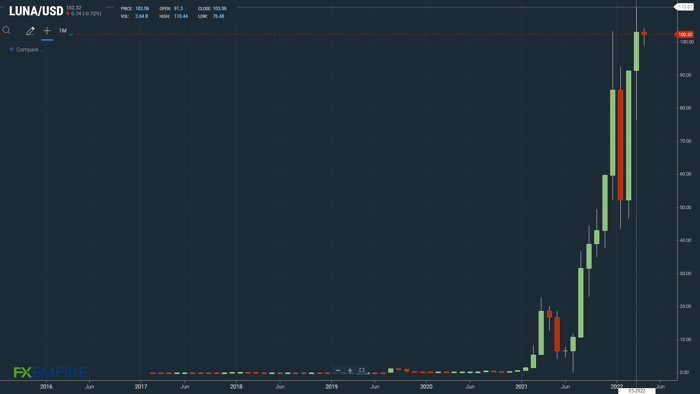The height and width of the screenshot is (394, 700).
Task: Click the HIGH 110.44 value
Action: tap(181, 16)
